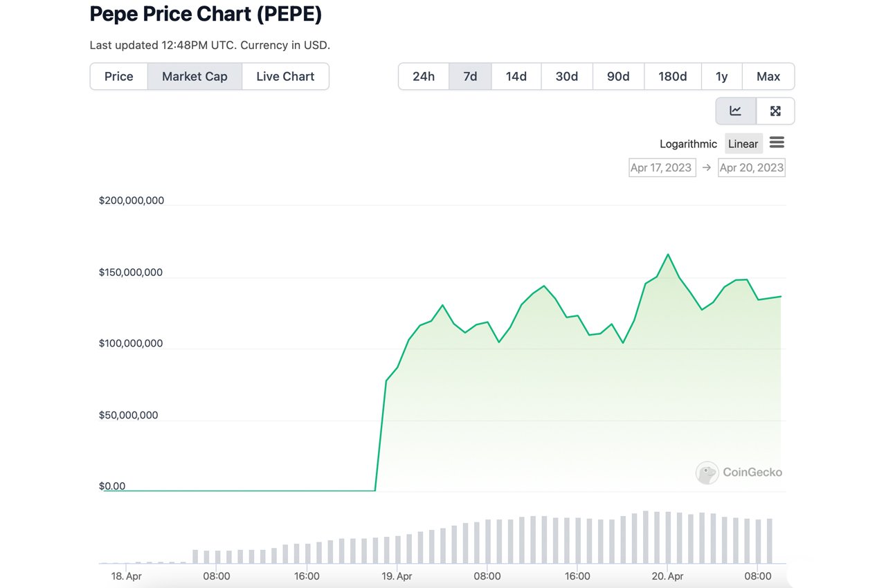Set the time range to 24h
This screenshot has height=588, width=886.
423,76
